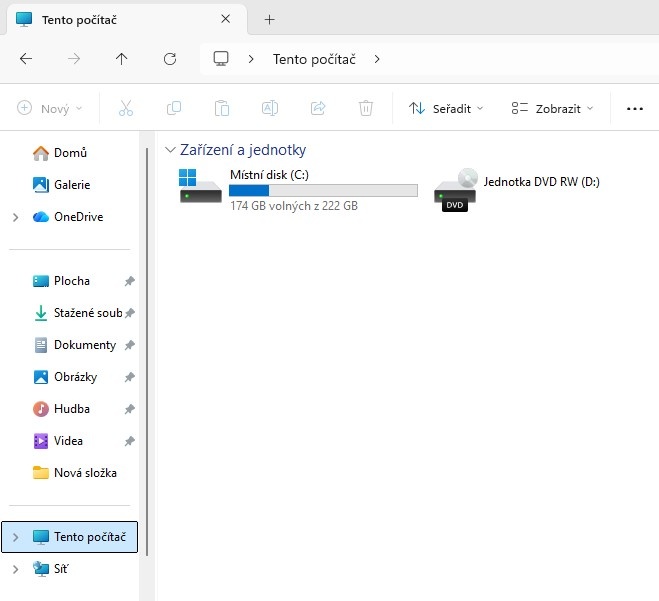Open Domů in the sidebar
659x601 pixels.
tap(70, 153)
